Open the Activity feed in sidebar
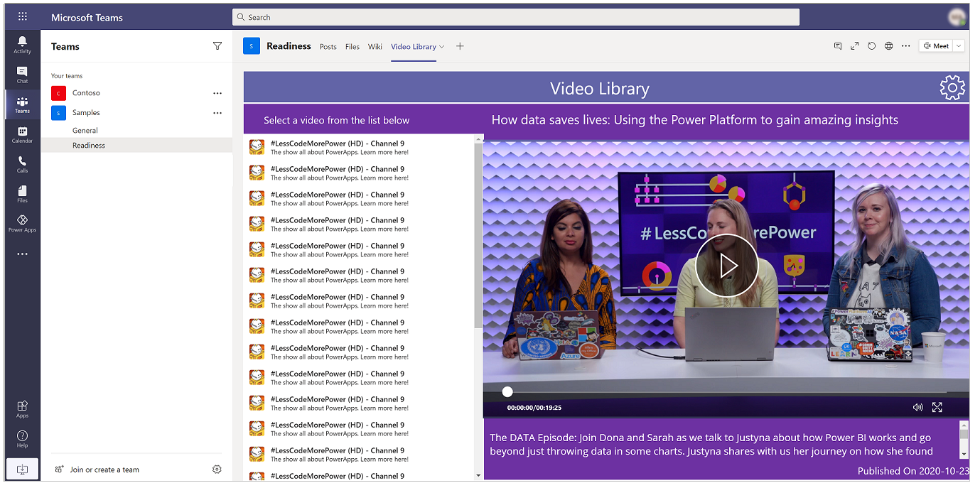 [22, 44]
